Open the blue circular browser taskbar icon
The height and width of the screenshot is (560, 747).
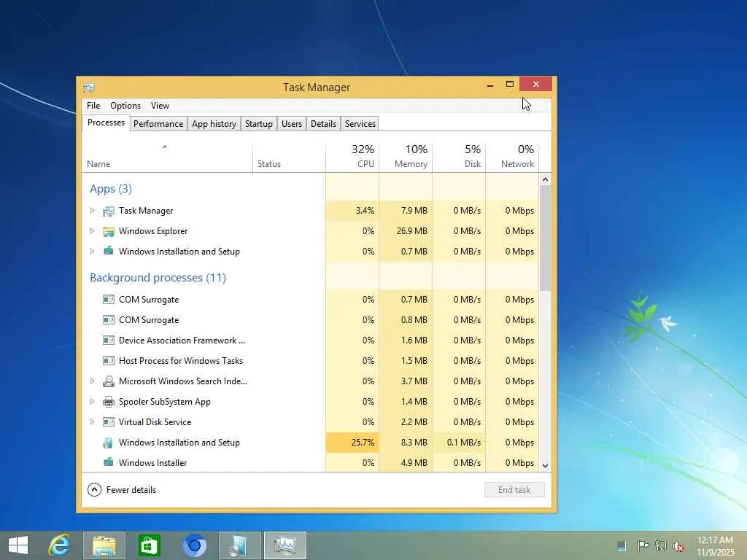coord(194,545)
